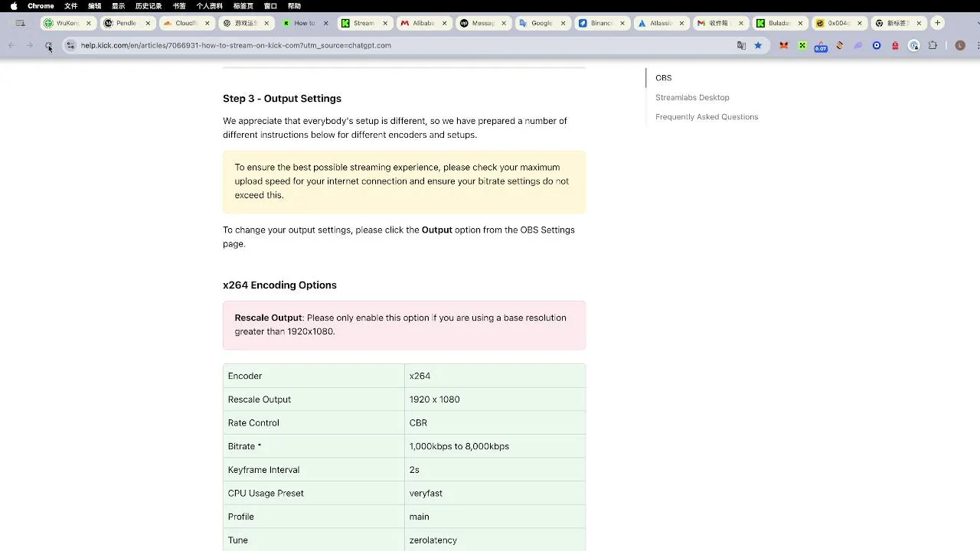The height and width of the screenshot is (551, 980).
Task: Jump to Streamlabs Desktop section
Action: click(692, 98)
